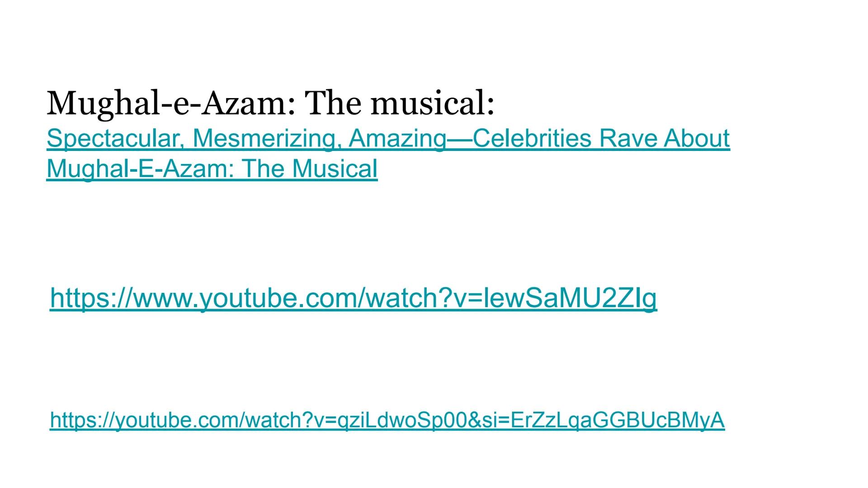The width and height of the screenshot is (868, 488).
Task: Open the qziLdwoSp00 YouTube link
Action: 387,420
